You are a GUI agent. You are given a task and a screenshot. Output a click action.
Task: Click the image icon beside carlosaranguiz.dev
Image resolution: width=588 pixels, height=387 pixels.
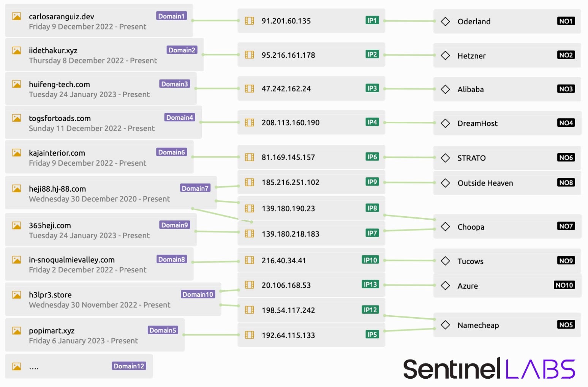pyautogui.click(x=16, y=16)
